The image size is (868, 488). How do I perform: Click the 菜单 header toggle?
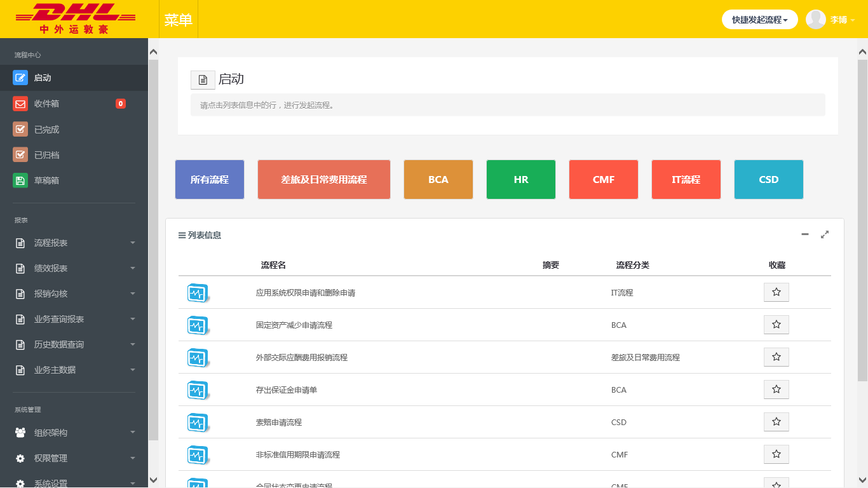[x=179, y=20]
